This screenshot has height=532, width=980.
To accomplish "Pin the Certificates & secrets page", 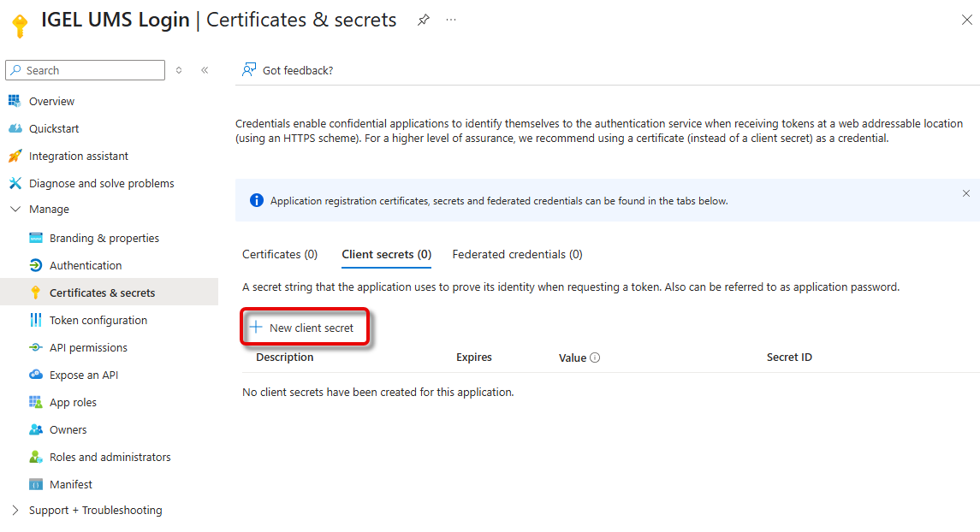I will tap(424, 20).
